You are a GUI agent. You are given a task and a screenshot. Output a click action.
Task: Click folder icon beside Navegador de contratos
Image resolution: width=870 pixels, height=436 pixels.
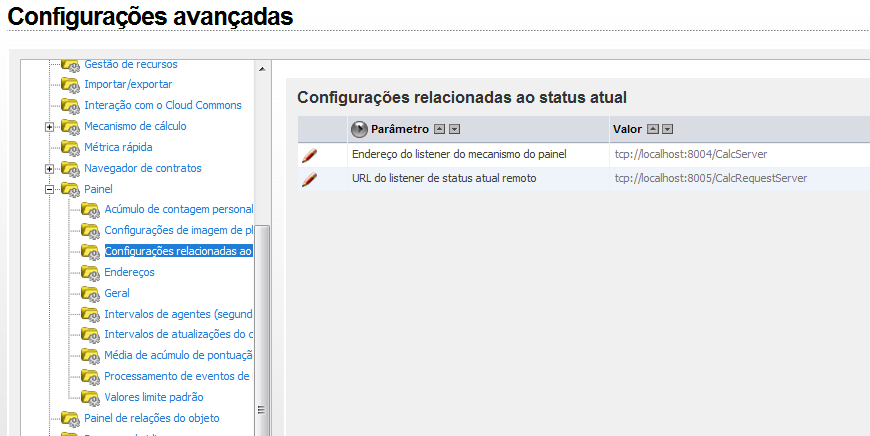coord(70,169)
